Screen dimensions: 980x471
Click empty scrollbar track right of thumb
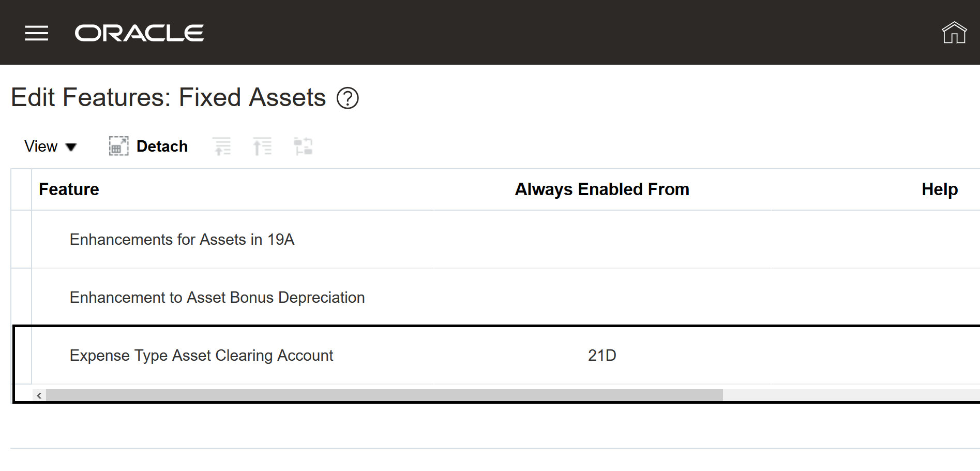pyautogui.click(x=848, y=395)
